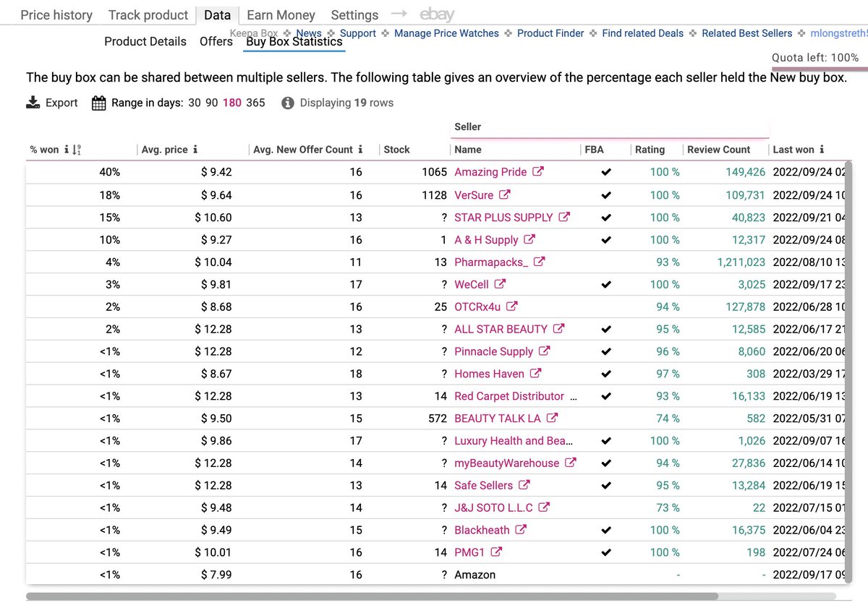Open the ebay tab
This screenshot has width=868, height=613.
coord(437,14)
